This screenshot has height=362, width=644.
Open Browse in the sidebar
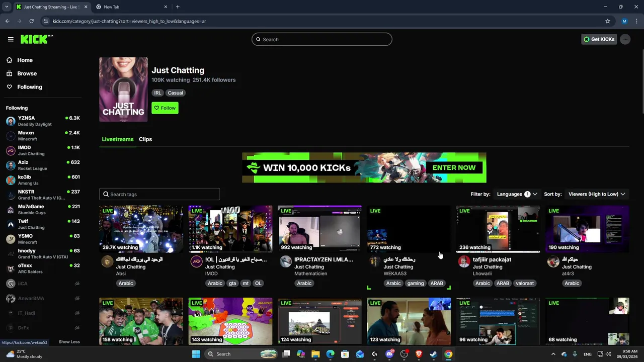[x=27, y=73]
